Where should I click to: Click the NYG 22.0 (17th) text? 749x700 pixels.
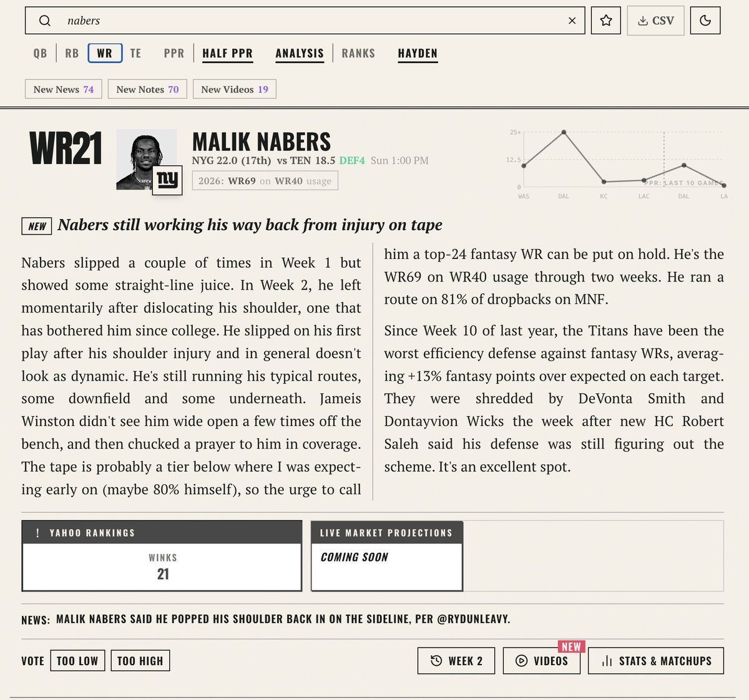tap(232, 160)
